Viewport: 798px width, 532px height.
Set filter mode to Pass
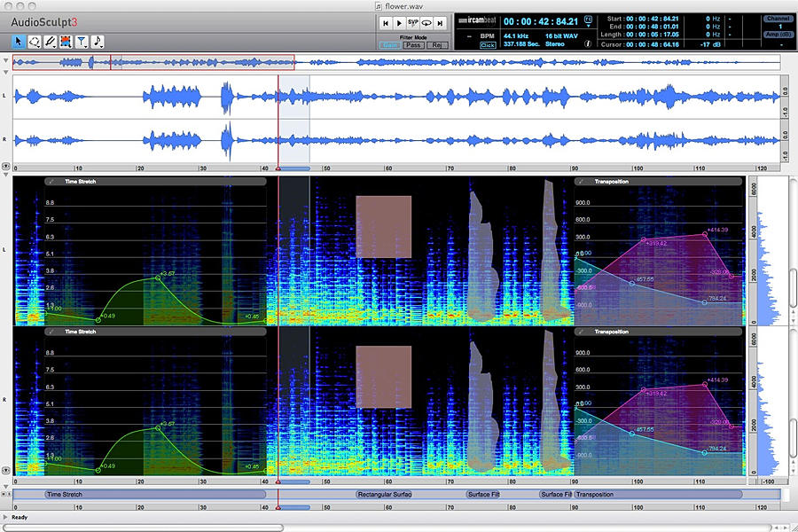pos(413,45)
